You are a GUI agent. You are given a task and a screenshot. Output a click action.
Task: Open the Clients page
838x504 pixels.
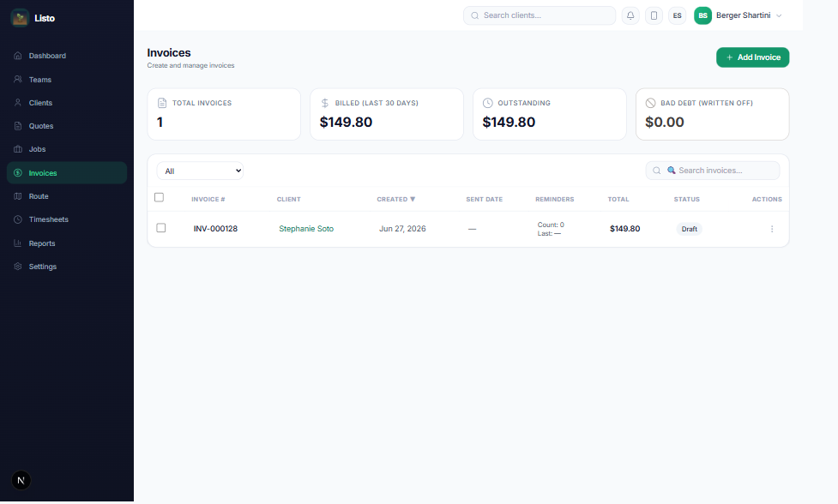pyautogui.click(x=67, y=103)
